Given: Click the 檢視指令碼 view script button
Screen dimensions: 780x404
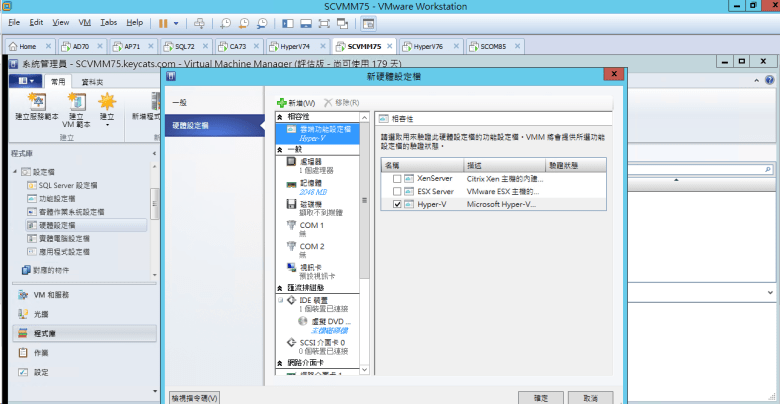Looking at the screenshot, I should pos(195,397).
